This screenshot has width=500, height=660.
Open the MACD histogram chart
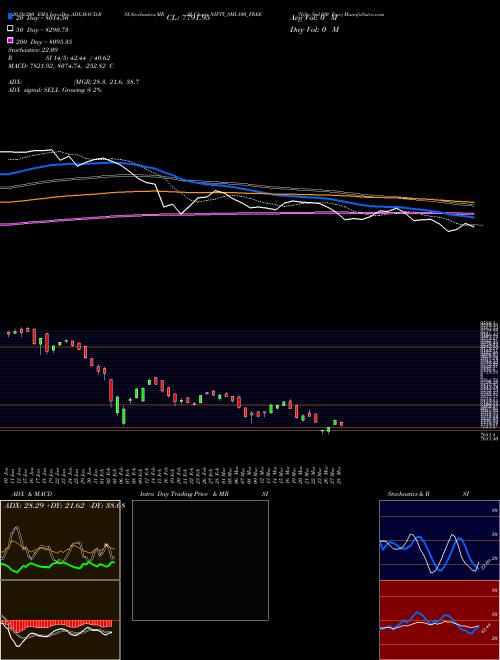(60, 620)
